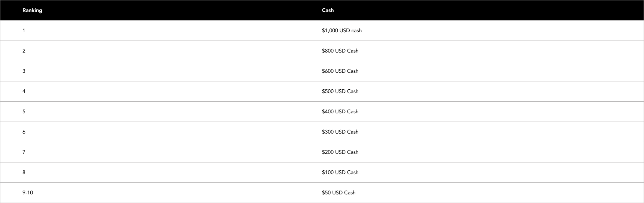Image resolution: width=644 pixels, height=203 pixels.
Task: Select the 9-10 ranking cell
Action: click(28, 192)
